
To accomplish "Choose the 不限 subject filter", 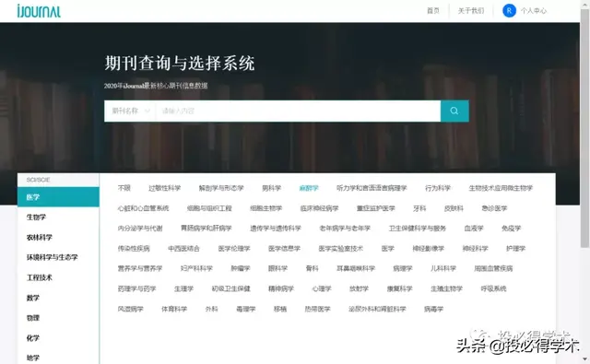I will pyautogui.click(x=124, y=188).
